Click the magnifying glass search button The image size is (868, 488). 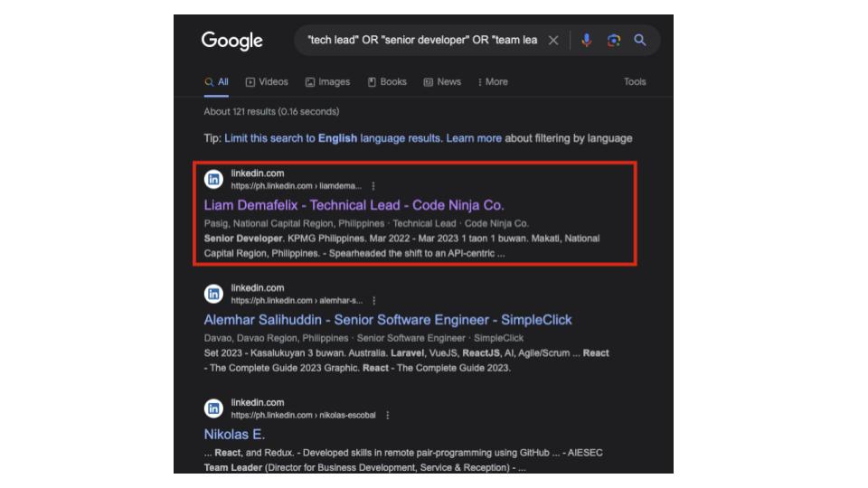640,41
